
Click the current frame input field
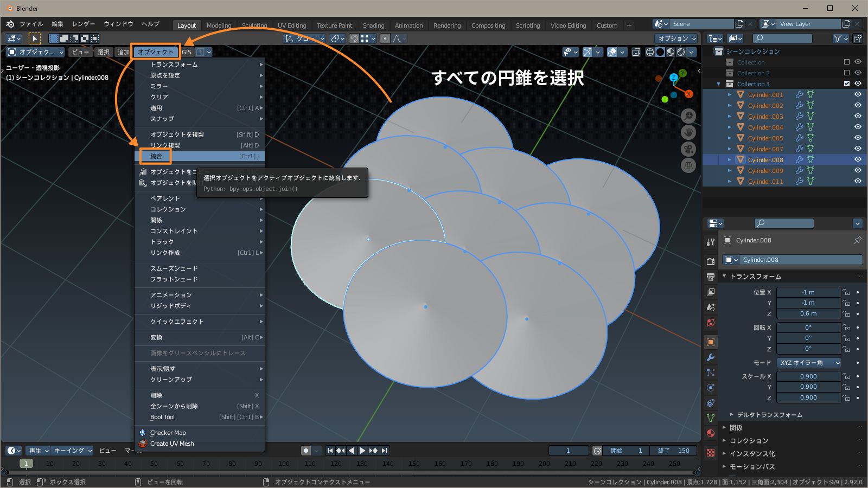568,450
